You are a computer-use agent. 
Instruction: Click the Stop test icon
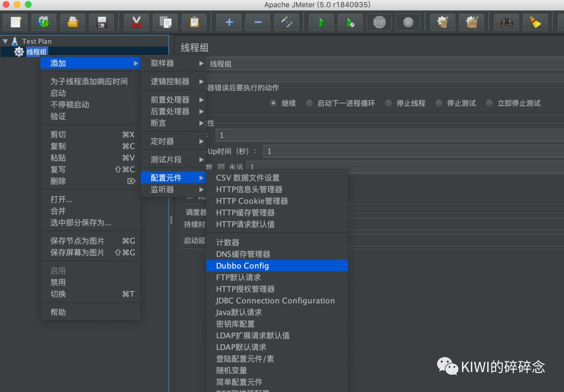pos(379,22)
